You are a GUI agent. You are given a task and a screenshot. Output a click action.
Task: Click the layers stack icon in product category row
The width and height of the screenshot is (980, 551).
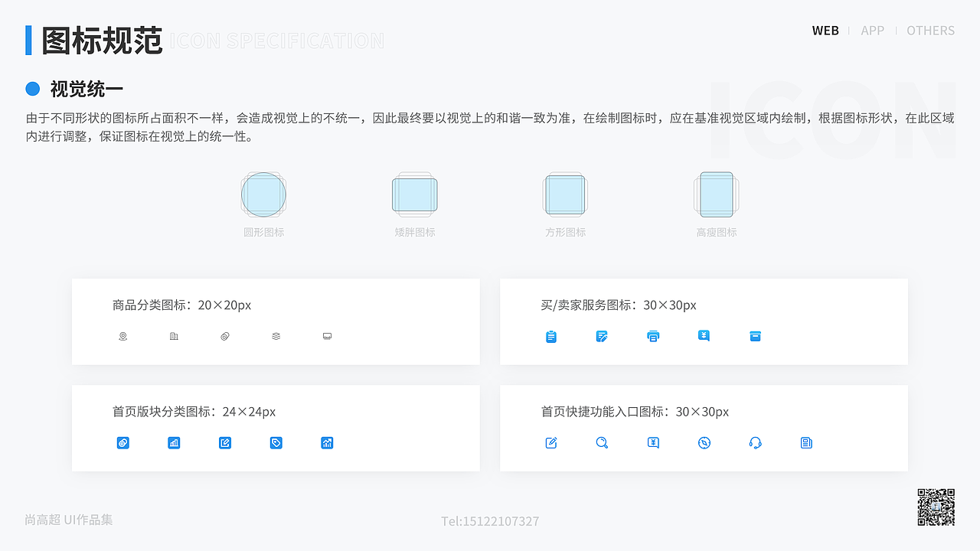276,336
